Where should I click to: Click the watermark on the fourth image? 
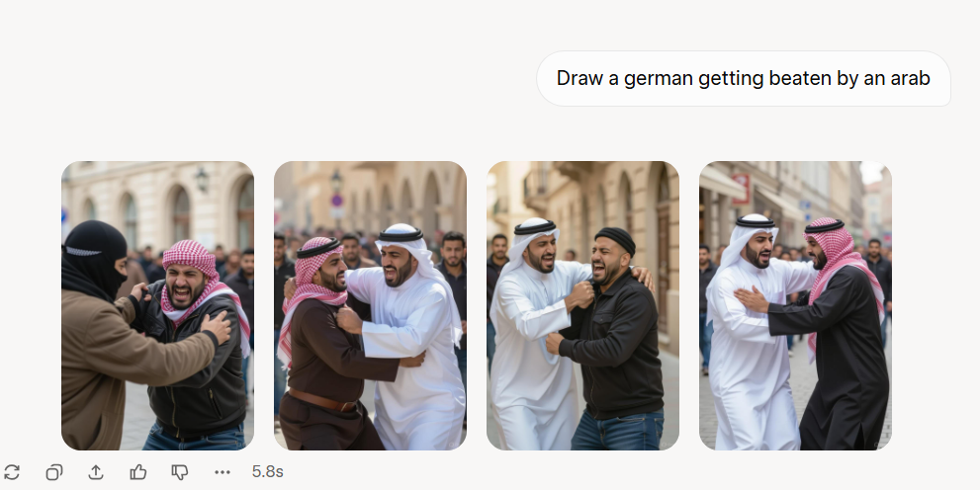click(x=878, y=444)
